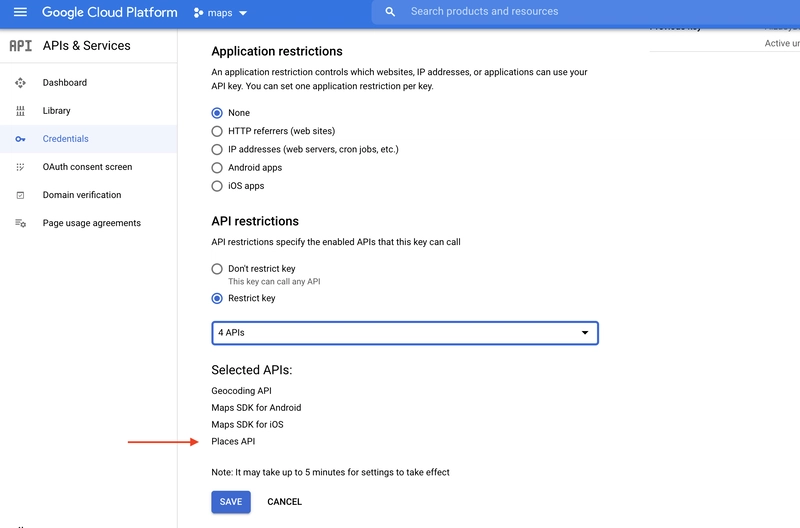Click the Page usage agreements icon
800x528 pixels.
tap(20, 223)
